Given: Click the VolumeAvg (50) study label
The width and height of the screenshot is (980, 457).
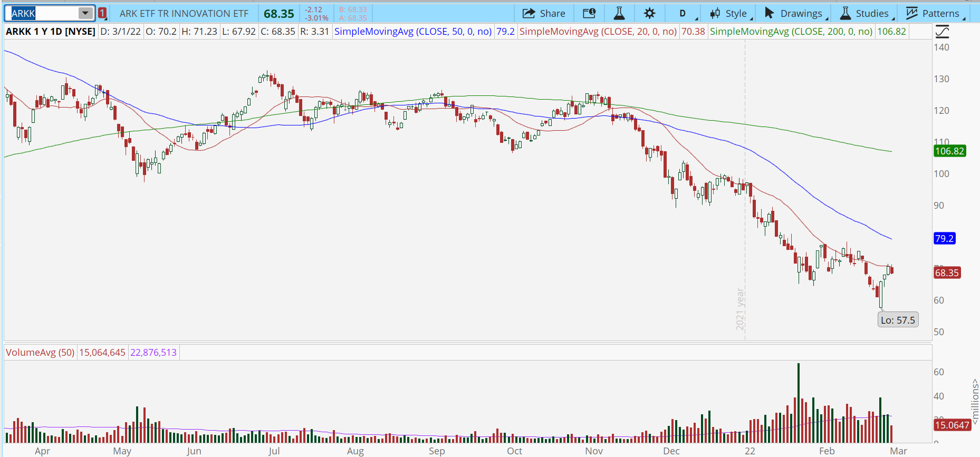Looking at the screenshot, I should coord(40,352).
